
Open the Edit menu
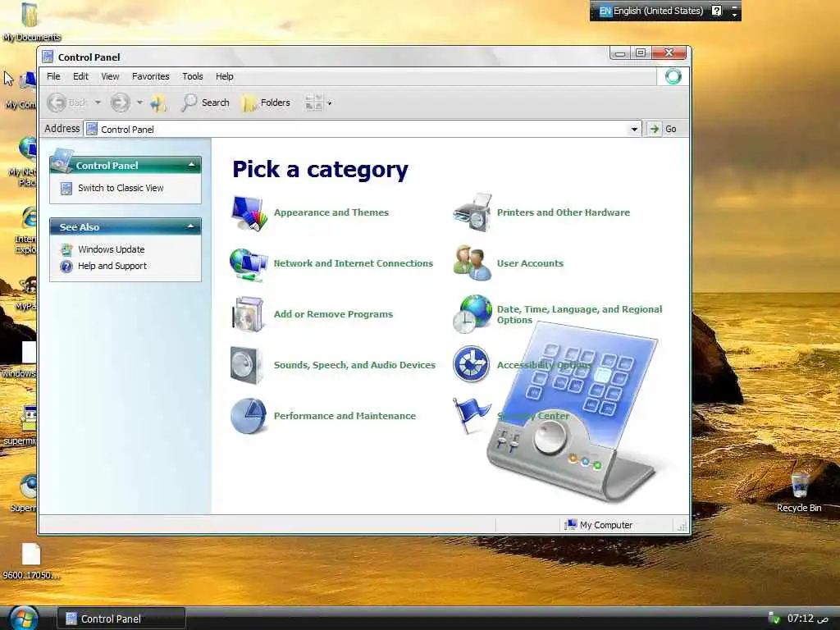(x=81, y=76)
